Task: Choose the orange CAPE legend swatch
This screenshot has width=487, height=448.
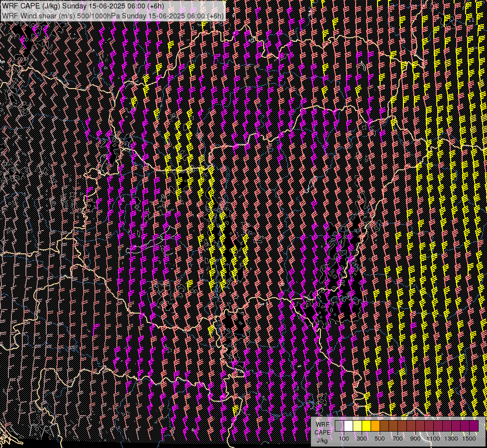Action: (375, 426)
